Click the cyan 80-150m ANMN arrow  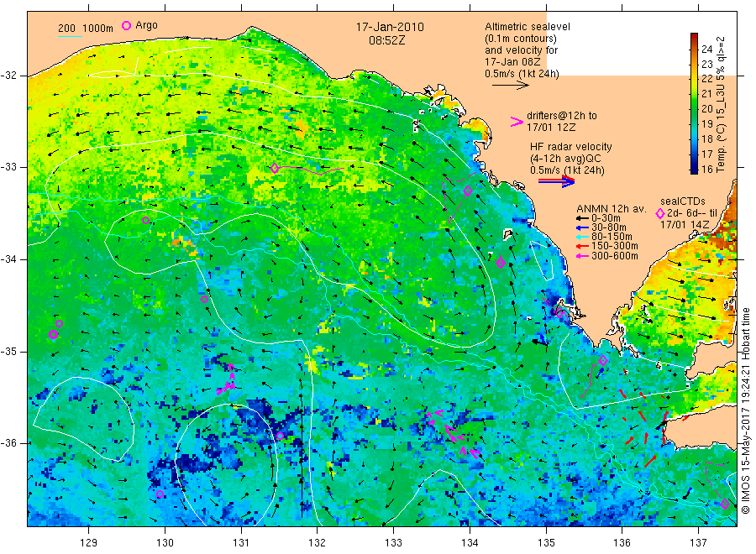pyautogui.click(x=583, y=237)
